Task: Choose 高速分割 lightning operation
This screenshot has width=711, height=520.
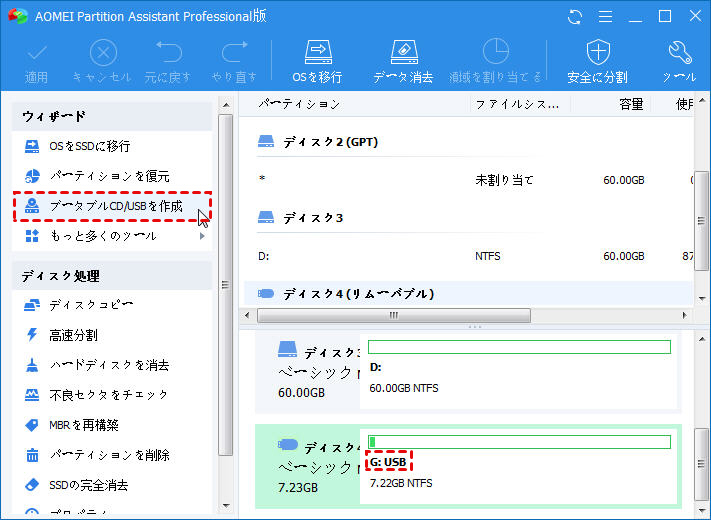Action: pos(112,335)
